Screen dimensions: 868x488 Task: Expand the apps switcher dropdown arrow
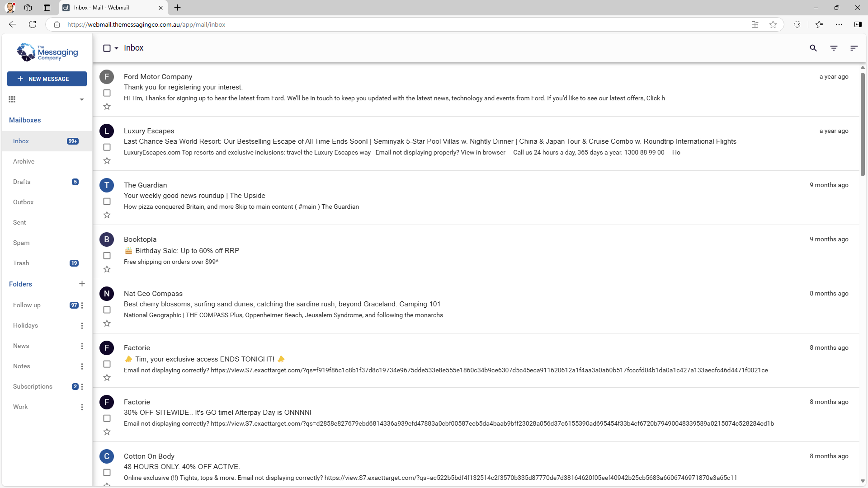(81, 99)
